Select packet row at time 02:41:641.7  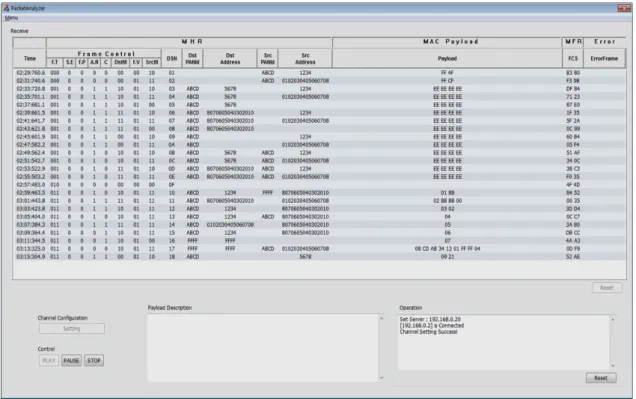click(319, 121)
